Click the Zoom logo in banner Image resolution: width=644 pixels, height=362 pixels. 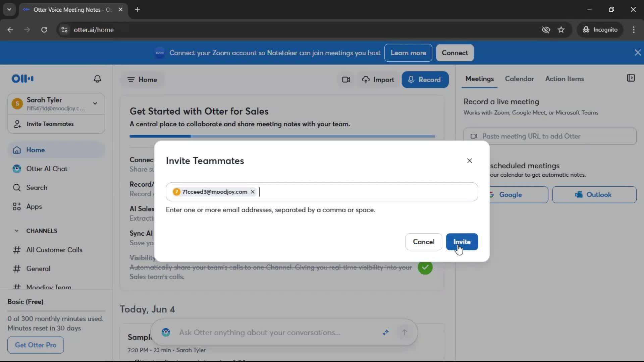click(x=160, y=53)
